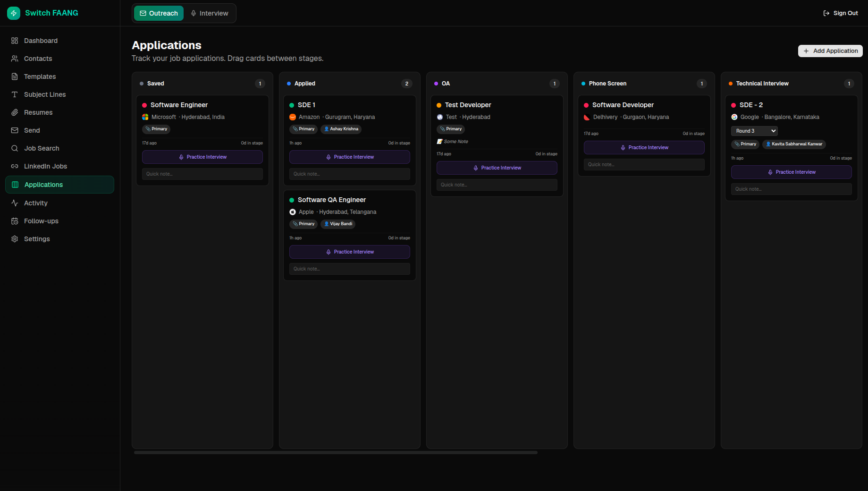Click the Microsoft logo on Software Engineer card
Viewport: 868px width, 491px height.
(145, 117)
